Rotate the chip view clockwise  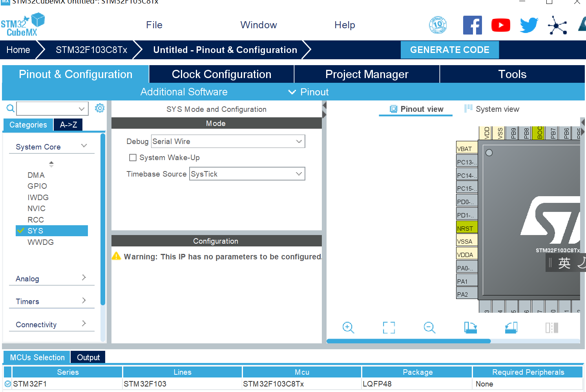(470, 328)
